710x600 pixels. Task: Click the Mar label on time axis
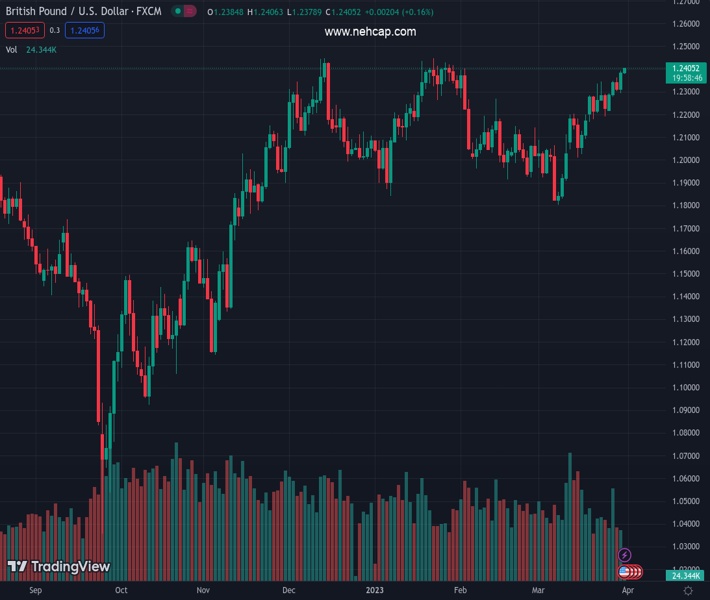[539, 591]
